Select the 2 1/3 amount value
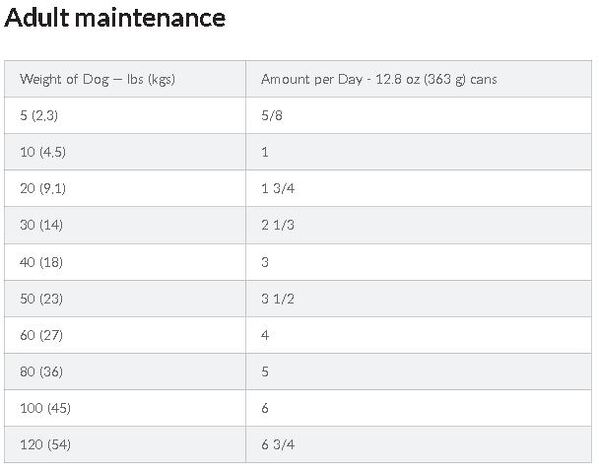Image resolution: width=599 pixels, height=472 pixels. pyautogui.click(x=278, y=225)
